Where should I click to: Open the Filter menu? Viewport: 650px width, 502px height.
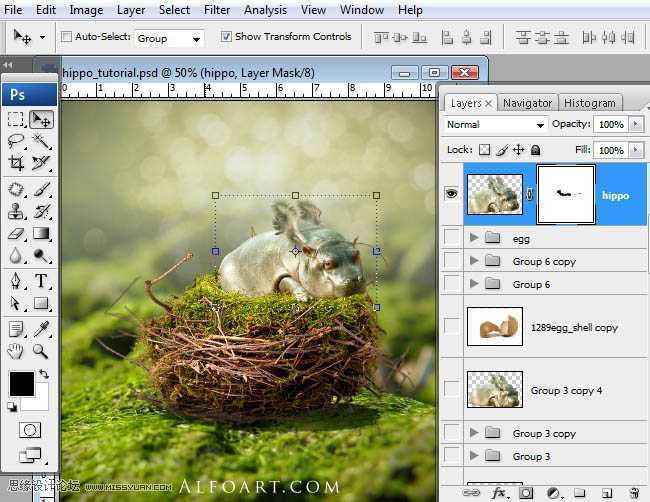(x=217, y=10)
